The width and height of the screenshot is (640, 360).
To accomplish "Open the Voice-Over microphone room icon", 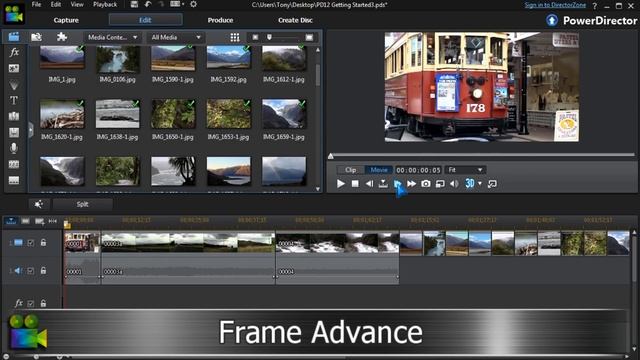I will pyautogui.click(x=14, y=148).
